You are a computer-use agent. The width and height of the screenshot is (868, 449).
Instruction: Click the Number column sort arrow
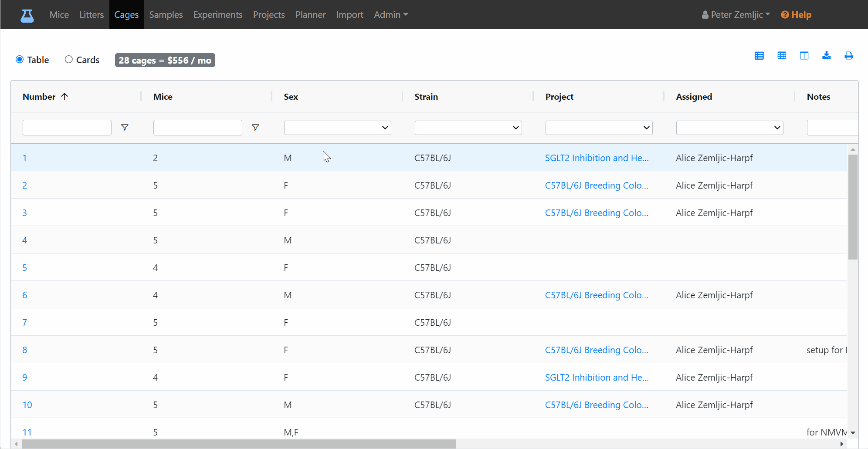pyautogui.click(x=64, y=97)
